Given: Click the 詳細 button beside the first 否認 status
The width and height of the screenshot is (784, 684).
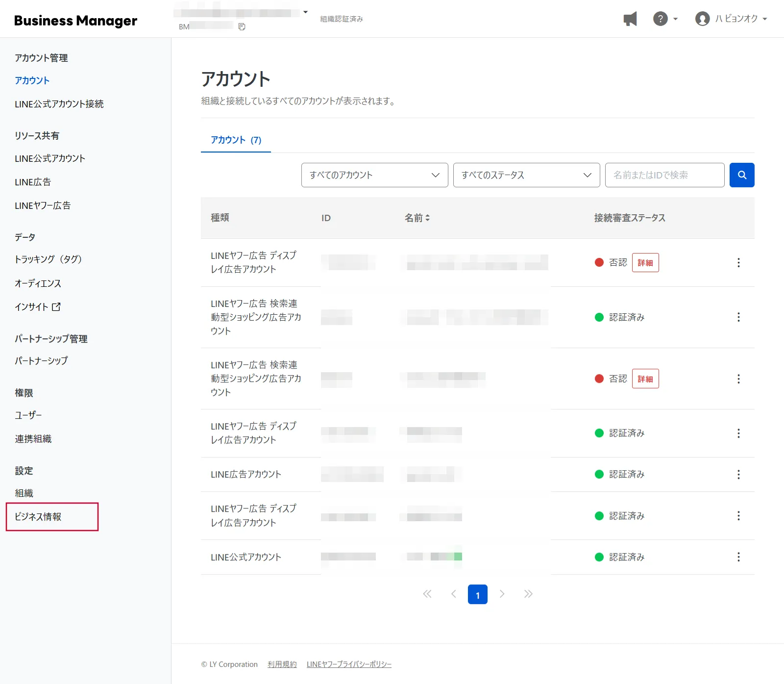Looking at the screenshot, I should click(x=645, y=262).
